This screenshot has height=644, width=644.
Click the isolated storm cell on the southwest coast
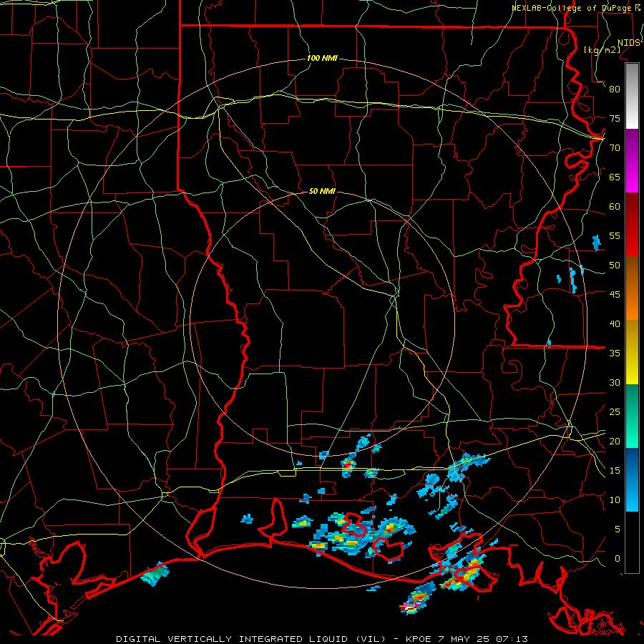tap(155, 574)
